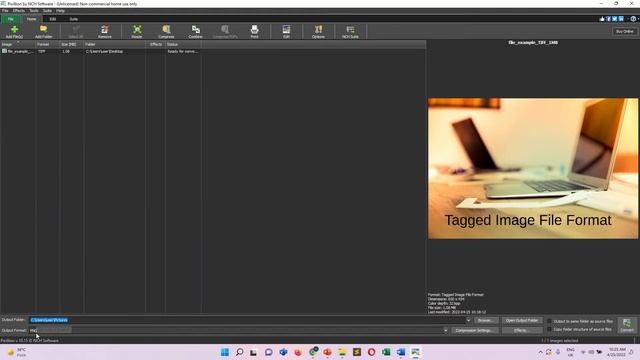Sort by the Image column header

pos(18,44)
